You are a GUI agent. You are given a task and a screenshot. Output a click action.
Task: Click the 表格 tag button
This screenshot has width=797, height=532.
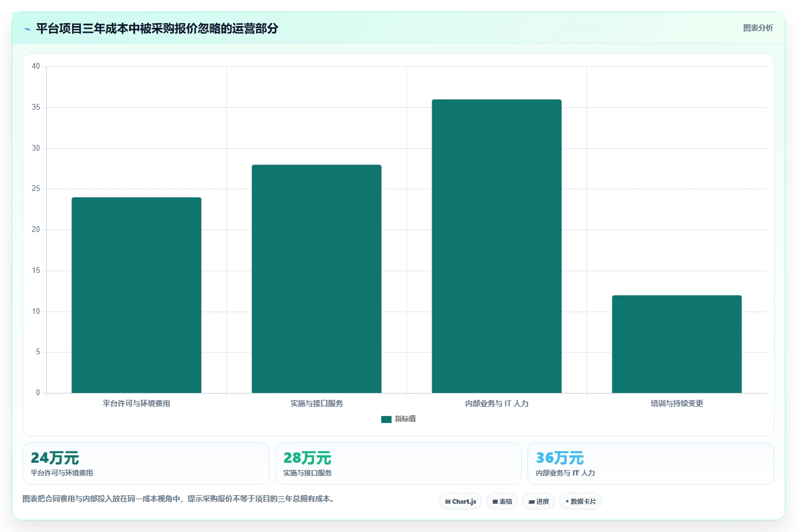pos(502,501)
